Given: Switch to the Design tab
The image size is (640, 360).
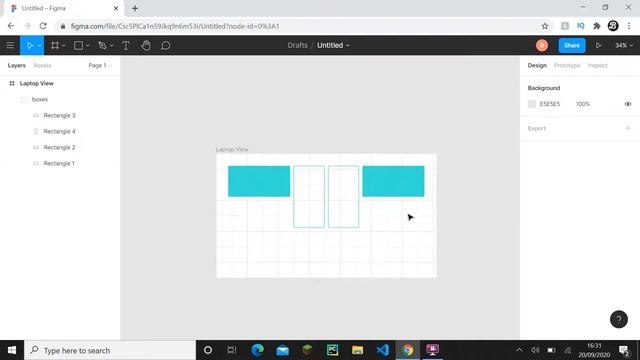Looking at the screenshot, I should pos(537,65).
